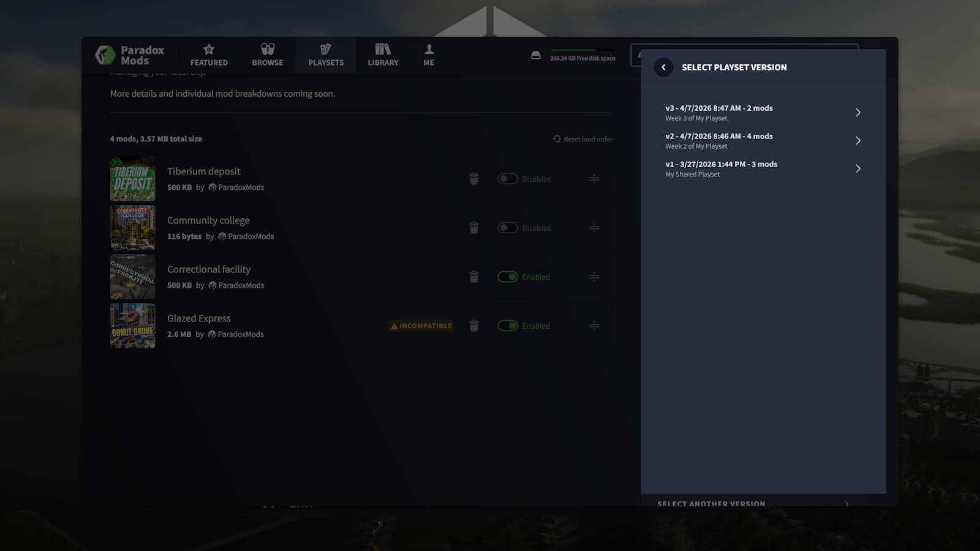Viewport: 980px width, 551px height.
Task: Open the Library tab
Action: point(383,55)
